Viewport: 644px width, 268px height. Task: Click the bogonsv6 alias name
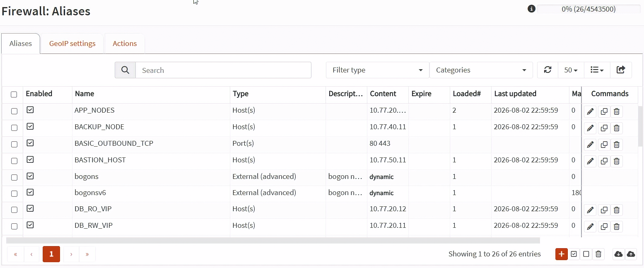(x=89, y=193)
